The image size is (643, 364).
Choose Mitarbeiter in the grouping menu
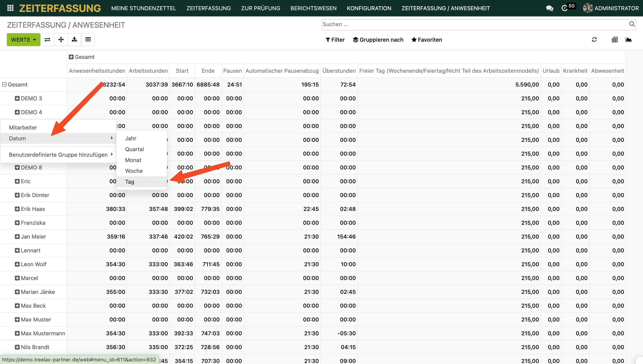tap(23, 128)
